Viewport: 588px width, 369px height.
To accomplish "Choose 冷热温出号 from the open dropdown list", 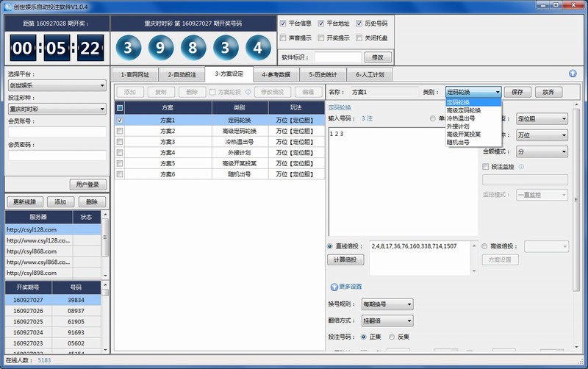I will coord(462,118).
